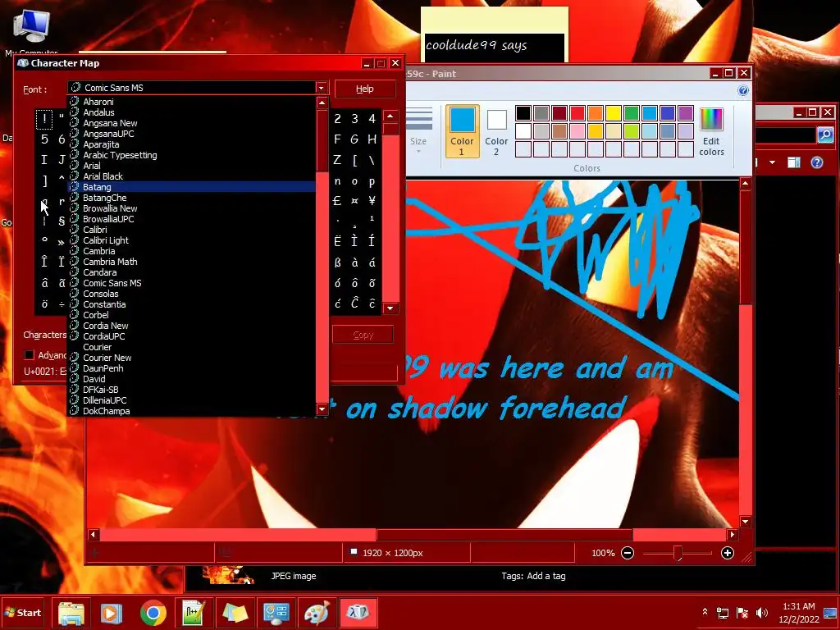Select the yen sign character cell
This screenshot has height=630, width=840.
pos(372,201)
